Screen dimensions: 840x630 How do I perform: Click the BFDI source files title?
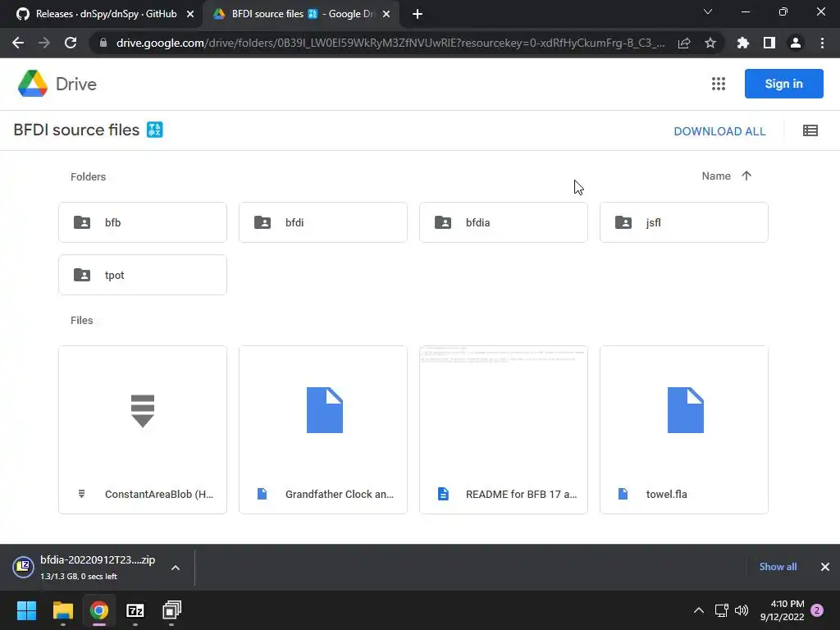coord(76,130)
